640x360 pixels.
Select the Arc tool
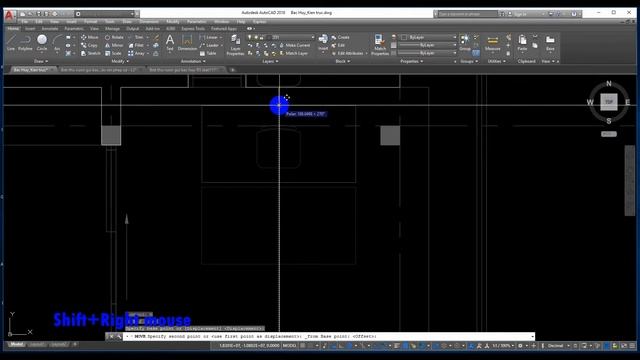tap(57, 43)
